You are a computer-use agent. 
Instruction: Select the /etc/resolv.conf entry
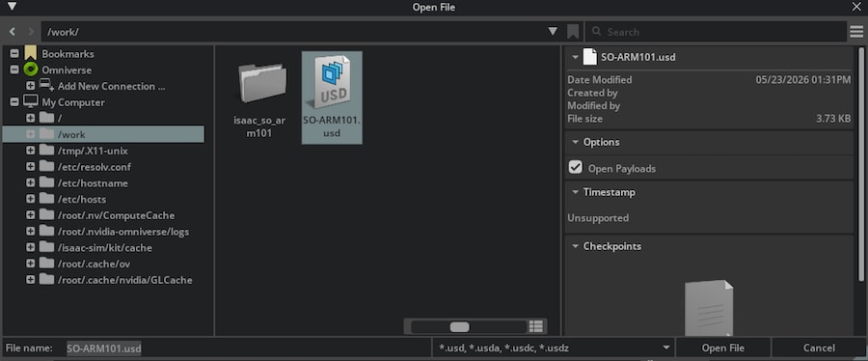click(95, 167)
